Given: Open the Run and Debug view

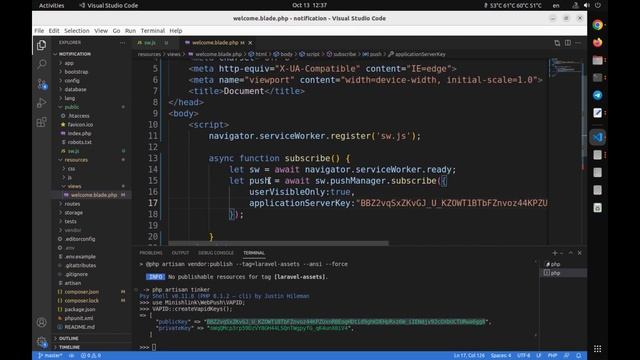Looking at the screenshot, I should [42, 103].
